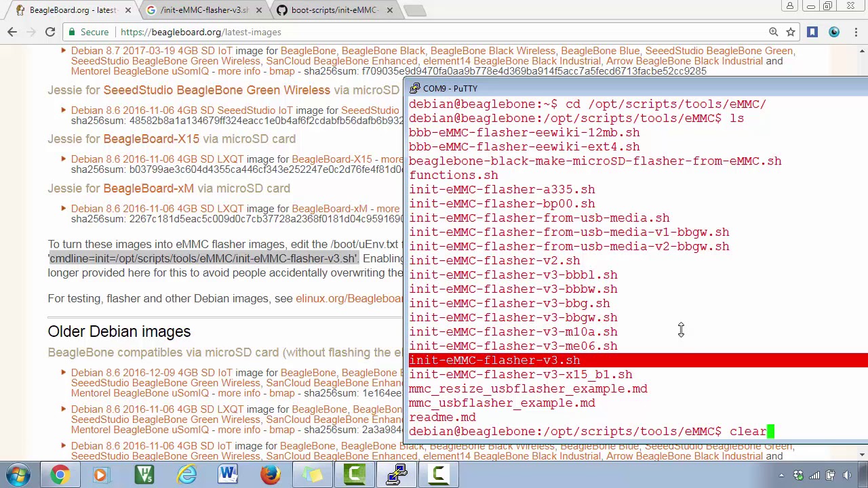The height and width of the screenshot is (488, 868).
Task: Click 'init-eMMC-flasher-v3-x15_b1.sh' in the terminal
Action: [521, 375]
